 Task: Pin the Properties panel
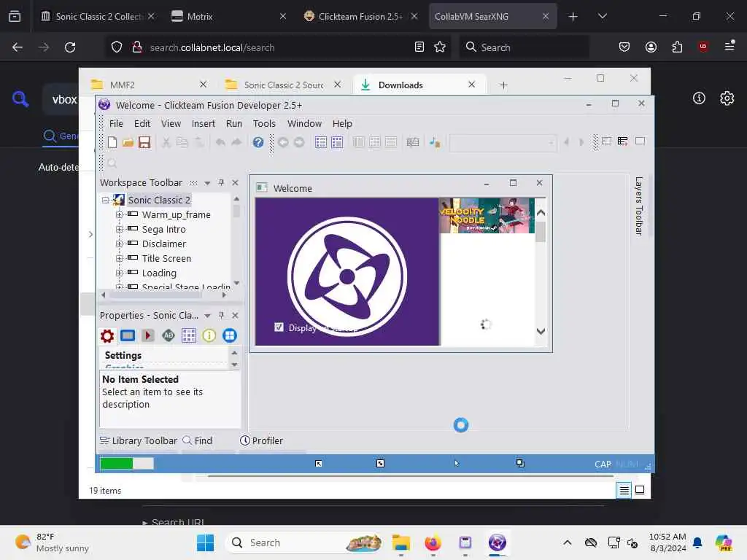click(x=221, y=315)
